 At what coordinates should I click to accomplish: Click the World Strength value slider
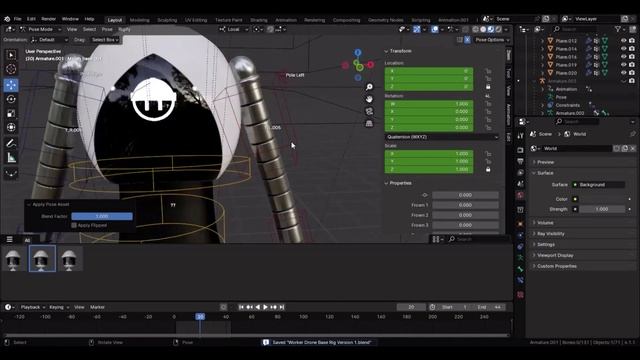pyautogui.click(x=602, y=209)
